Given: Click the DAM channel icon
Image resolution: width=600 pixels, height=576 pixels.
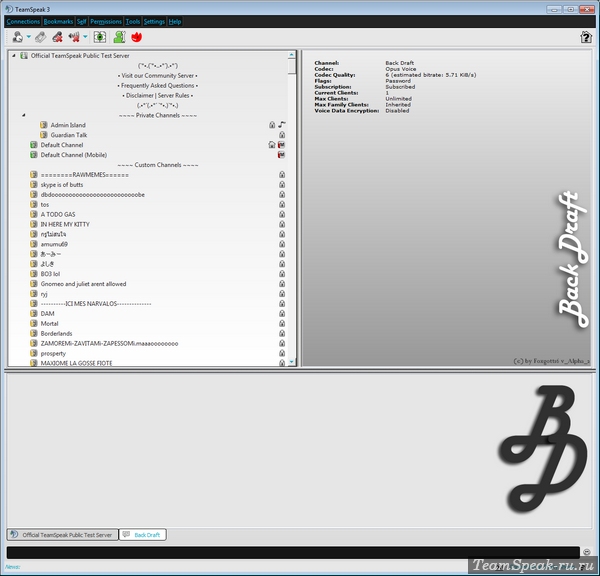Looking at the screenshot, I should [x=34, y=314].
